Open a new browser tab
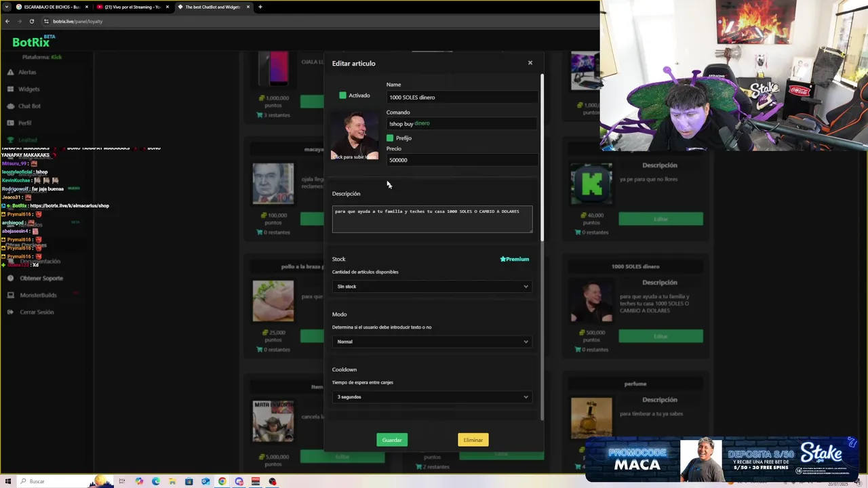The height and width of the screenshot is (488, 868). (260, 7)
